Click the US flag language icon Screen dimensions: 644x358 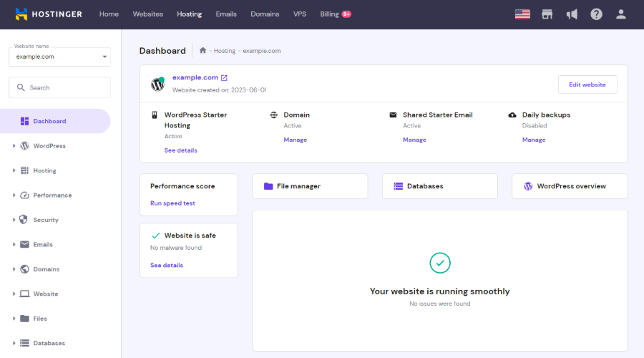pyautogui.click(x=522, y=14)
